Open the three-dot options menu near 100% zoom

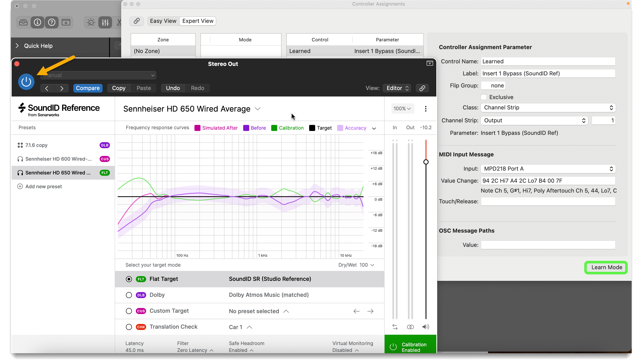click(x=425, y=109)
